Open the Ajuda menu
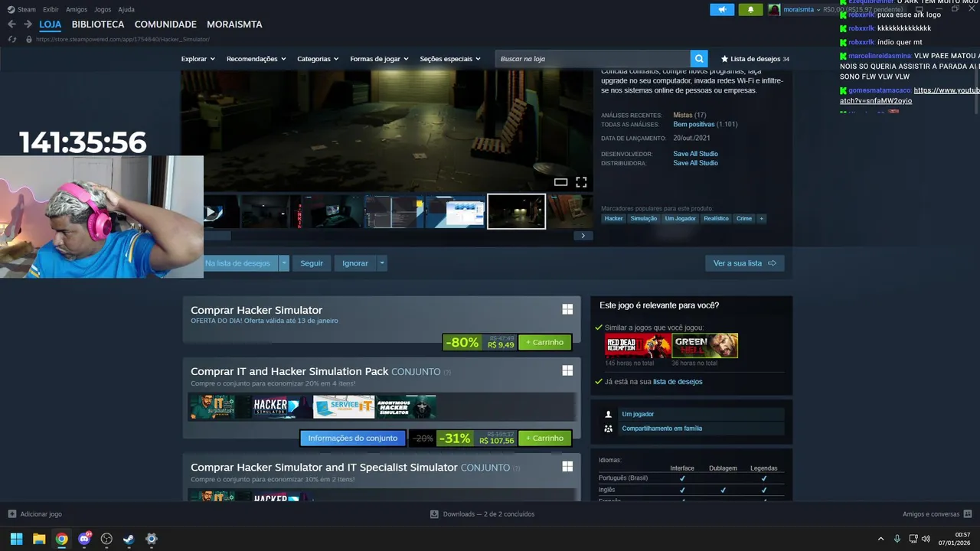980x551 pixels. (126, 9)
